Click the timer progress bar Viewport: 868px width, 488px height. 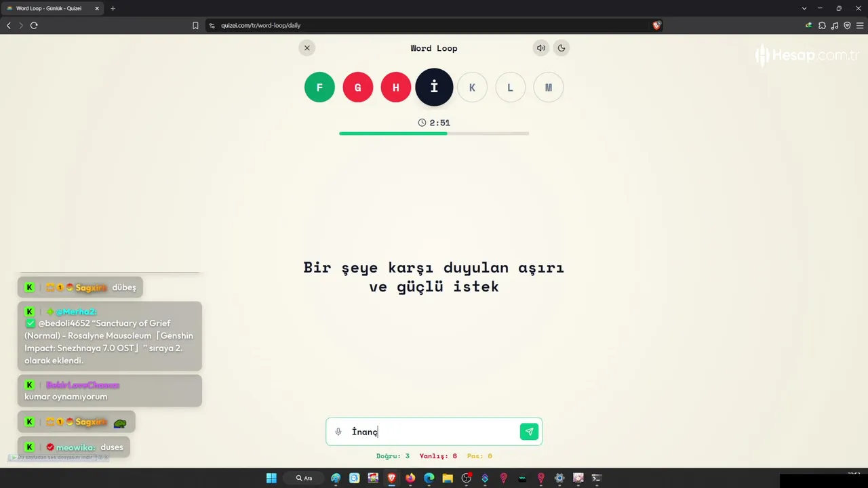(x=434, y=134)
